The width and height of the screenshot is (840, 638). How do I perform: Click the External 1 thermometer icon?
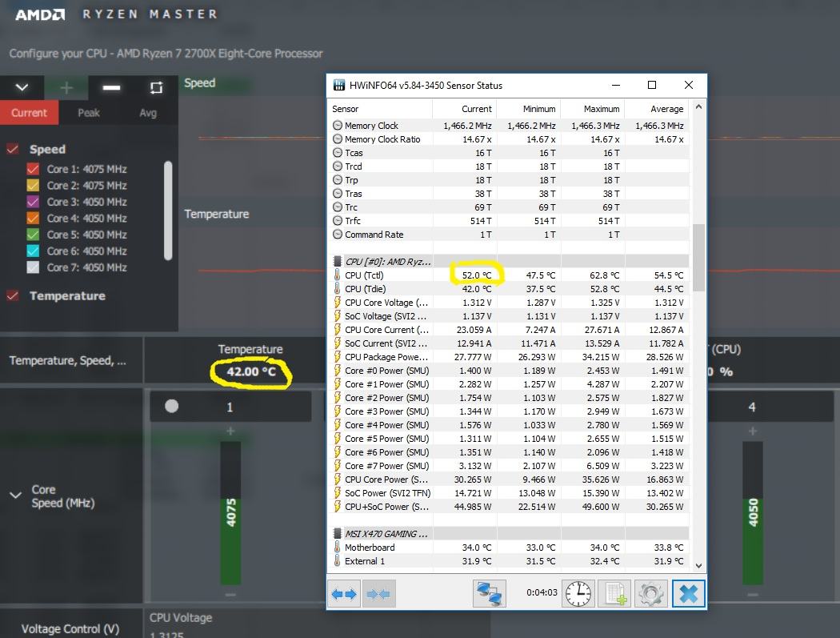(x=337, y=561)
